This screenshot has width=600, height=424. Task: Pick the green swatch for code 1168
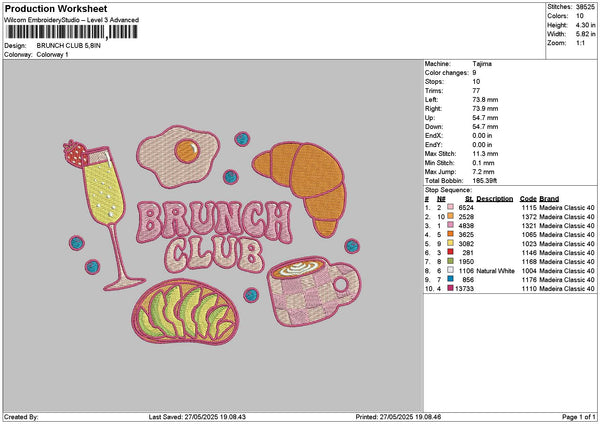450,261
